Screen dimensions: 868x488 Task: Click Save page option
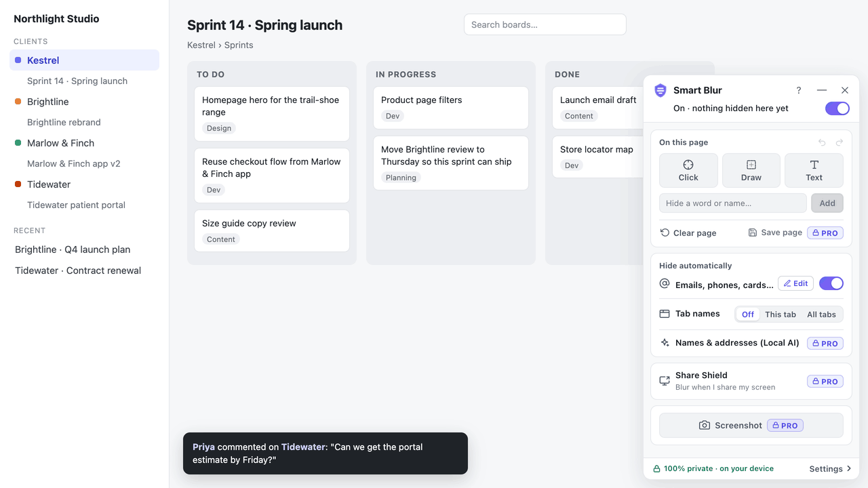point(775,232)
